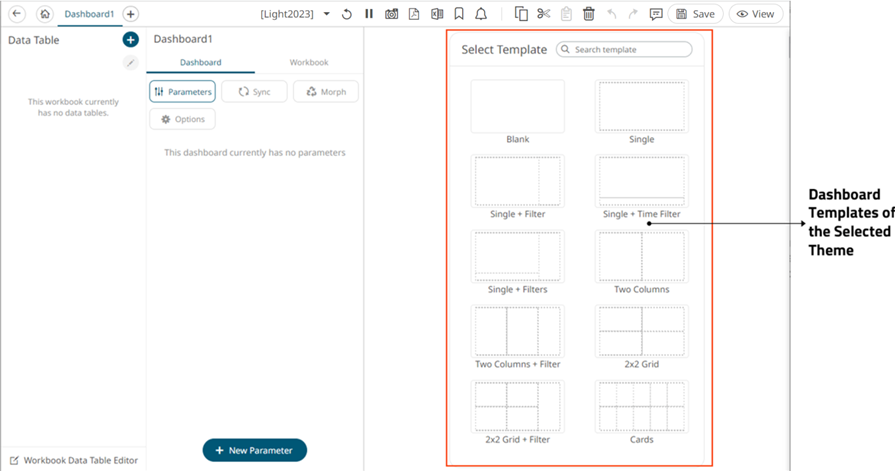Refresh data with the reload icon
Image resolution: width=895 pixels, height=471 pixels.
346,14
